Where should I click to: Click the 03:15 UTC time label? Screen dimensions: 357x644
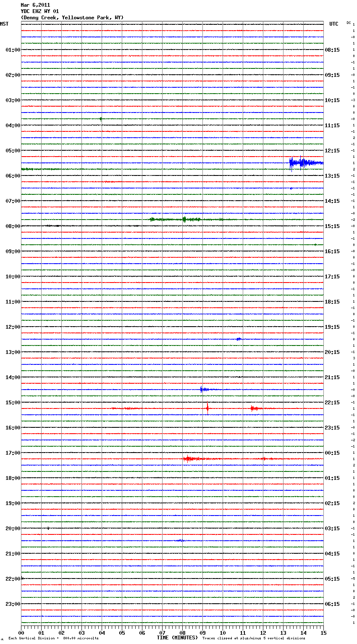(332, 529)
